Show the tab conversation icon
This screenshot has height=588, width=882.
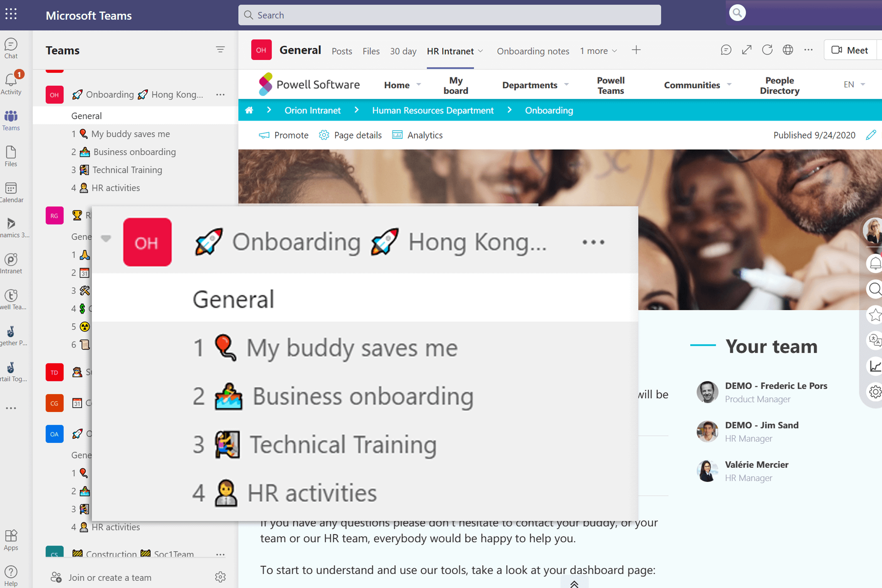pyautogui.click(x=726, y=50)
